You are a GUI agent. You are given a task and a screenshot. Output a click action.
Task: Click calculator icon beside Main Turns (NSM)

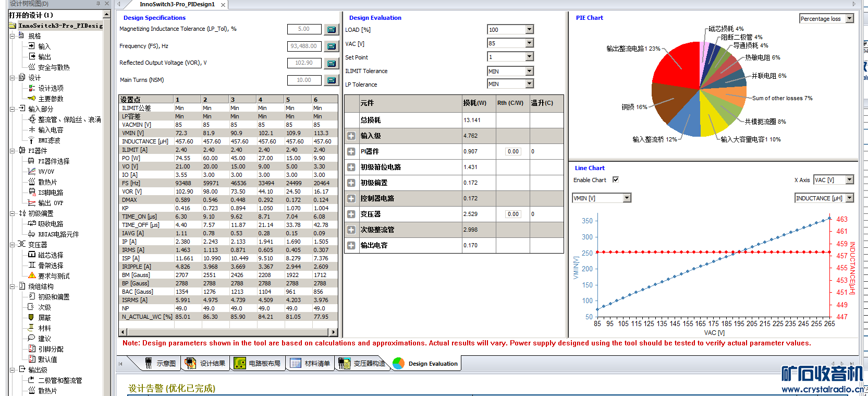pyautogui.click(x=331, y=80)
